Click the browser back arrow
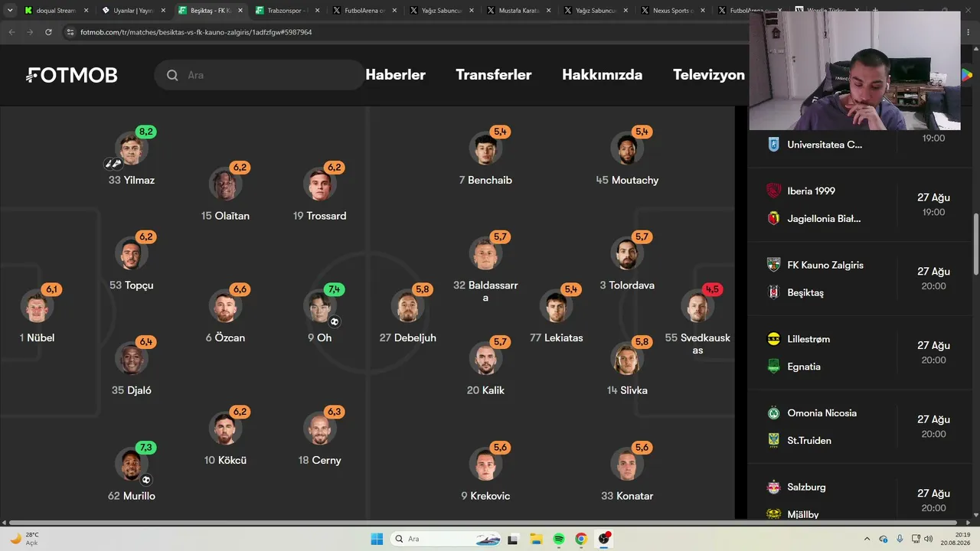980x551 pixels. pyautogui.click(x=11, y=32)
